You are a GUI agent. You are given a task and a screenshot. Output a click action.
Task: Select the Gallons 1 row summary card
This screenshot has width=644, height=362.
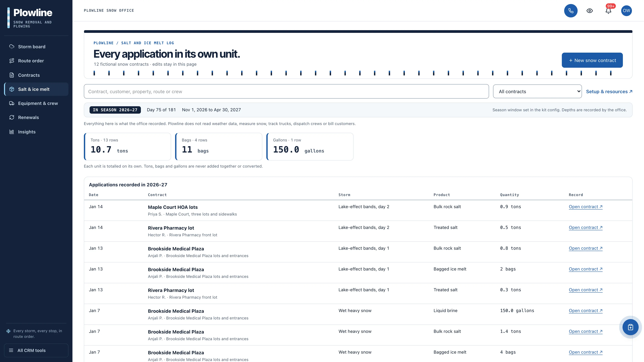(310, 147)
